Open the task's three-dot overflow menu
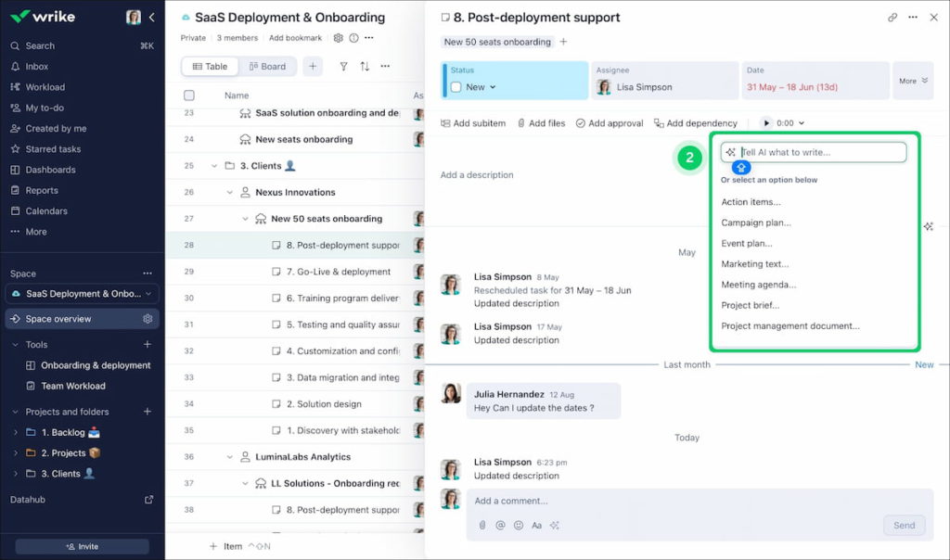The height and width of the screenshot is (560, 950). coord(913,18)
